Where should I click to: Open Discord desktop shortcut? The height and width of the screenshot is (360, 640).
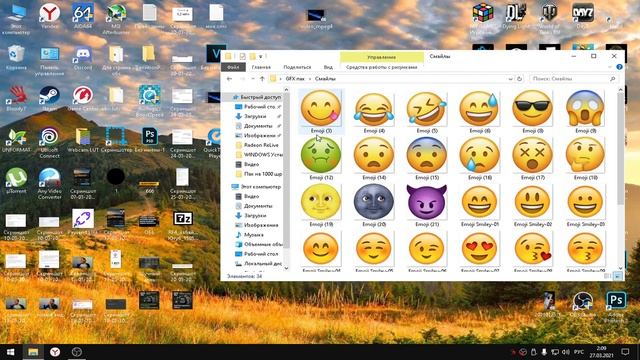pyautogui.click(x=83, y=58)
